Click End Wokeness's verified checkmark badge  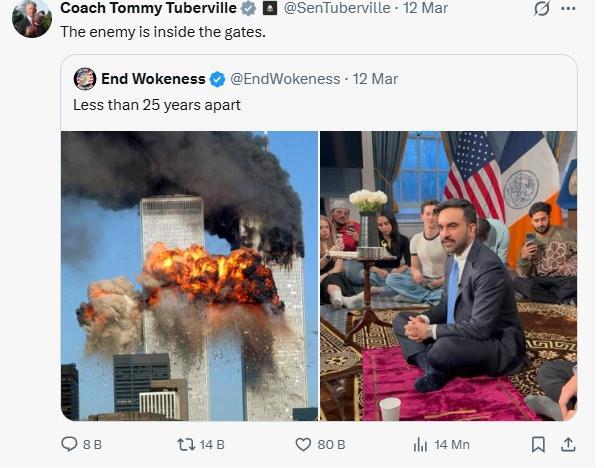pyautogui.click(x=217, y=79)
